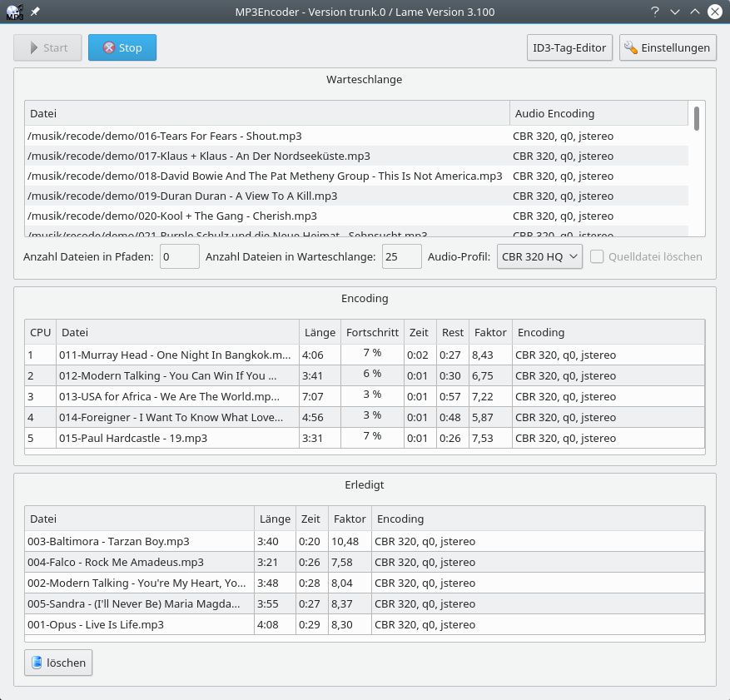
Task: Click the Anzahl Dateien in Warteschlange field
Action: tap(402, 256)
